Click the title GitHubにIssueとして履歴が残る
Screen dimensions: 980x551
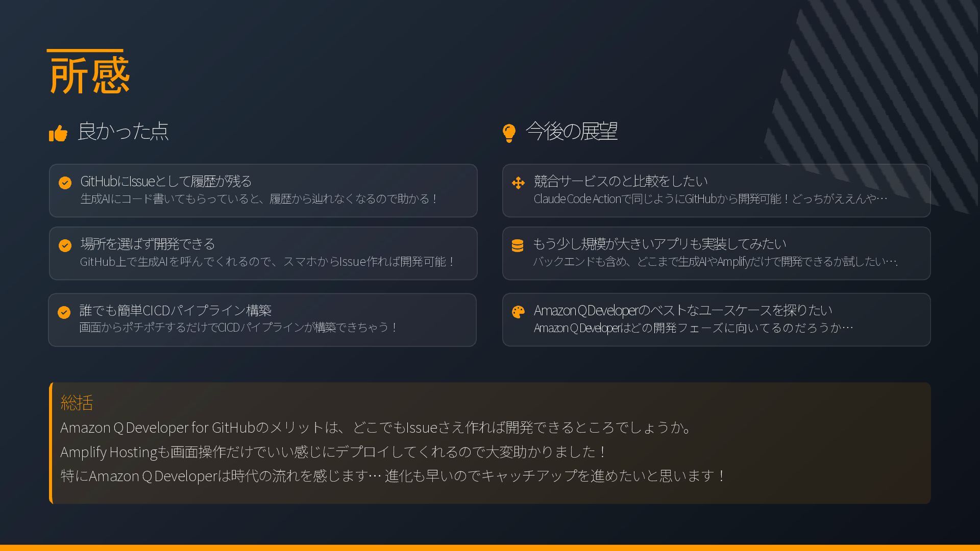[x=166, y=181]
